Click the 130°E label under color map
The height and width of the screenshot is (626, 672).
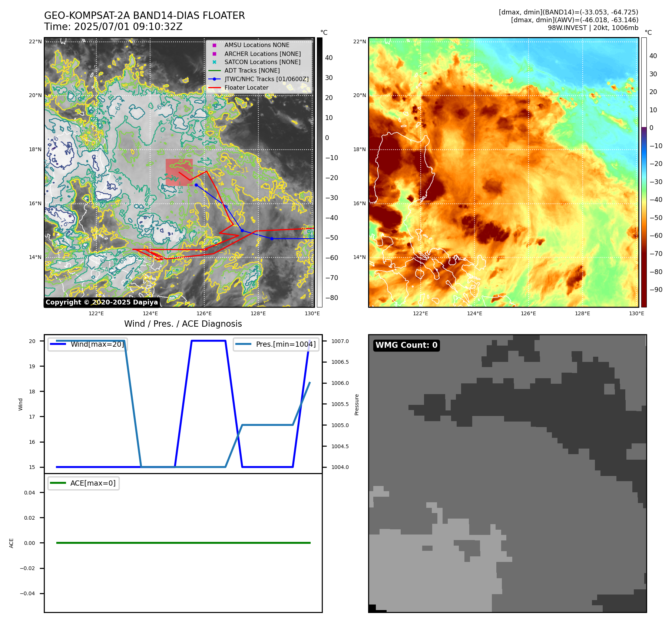point(636,313)
